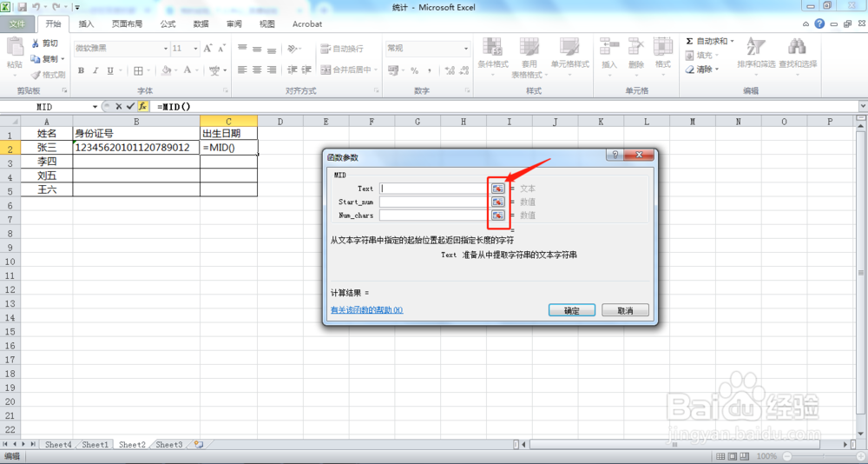The image size is (868, 464).
Task: Toggle Align Right in the alignment group
Action: point(271,70)
